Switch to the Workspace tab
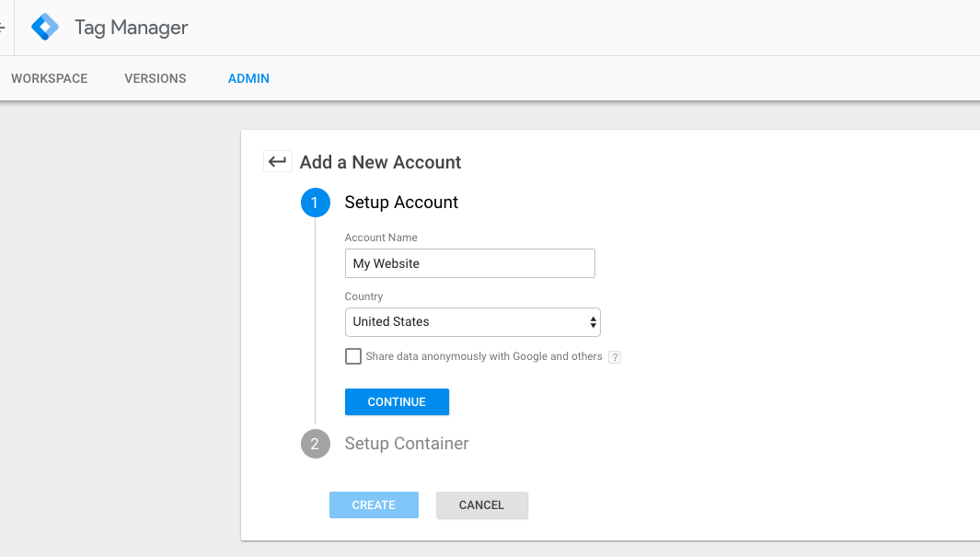 (x=50, y=78)
